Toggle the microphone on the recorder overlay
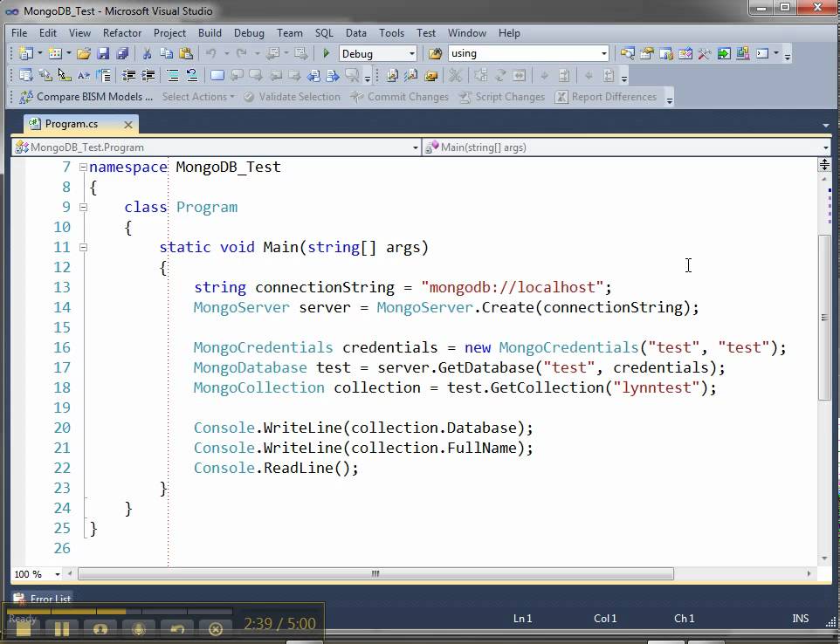Screen dimensions: 840x644 click(139, 628)
